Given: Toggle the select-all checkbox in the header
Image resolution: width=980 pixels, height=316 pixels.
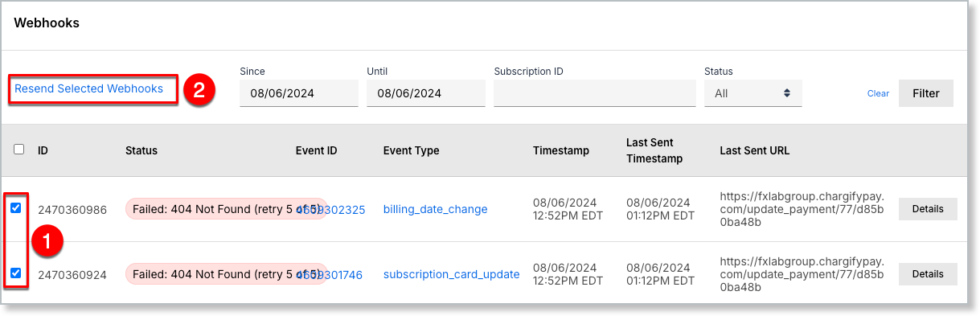Looking at the screenshot, I should pos(19,150).
